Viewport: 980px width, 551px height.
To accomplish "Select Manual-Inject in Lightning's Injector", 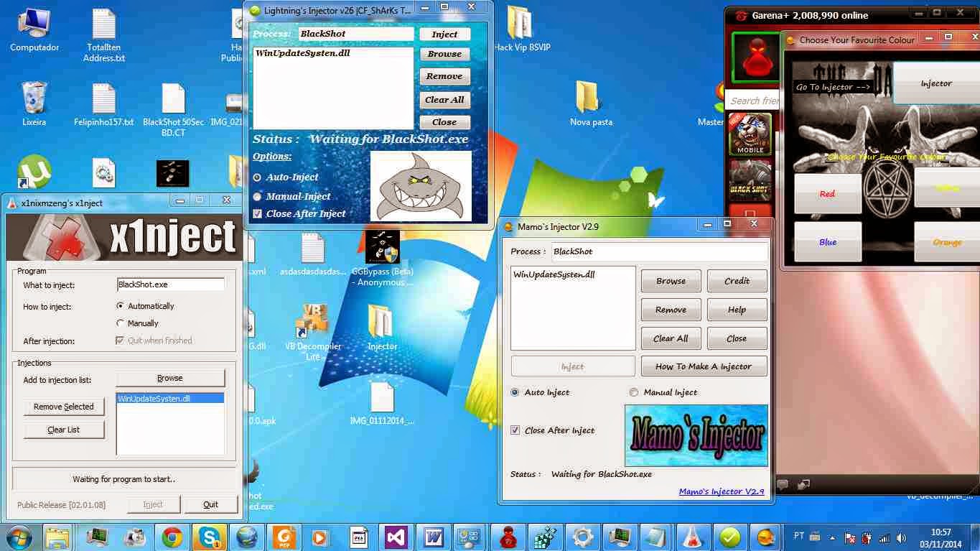I will pyautogui.click(x=257, y=196).
